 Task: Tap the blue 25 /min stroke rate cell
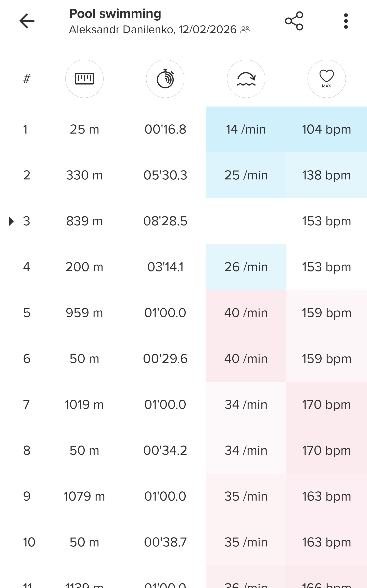click(x=246, y=175)
